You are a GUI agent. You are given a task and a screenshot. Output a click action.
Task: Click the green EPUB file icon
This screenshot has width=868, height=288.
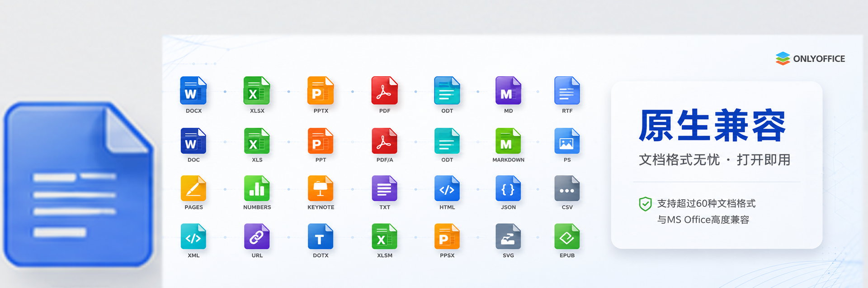tap(567, 236)
